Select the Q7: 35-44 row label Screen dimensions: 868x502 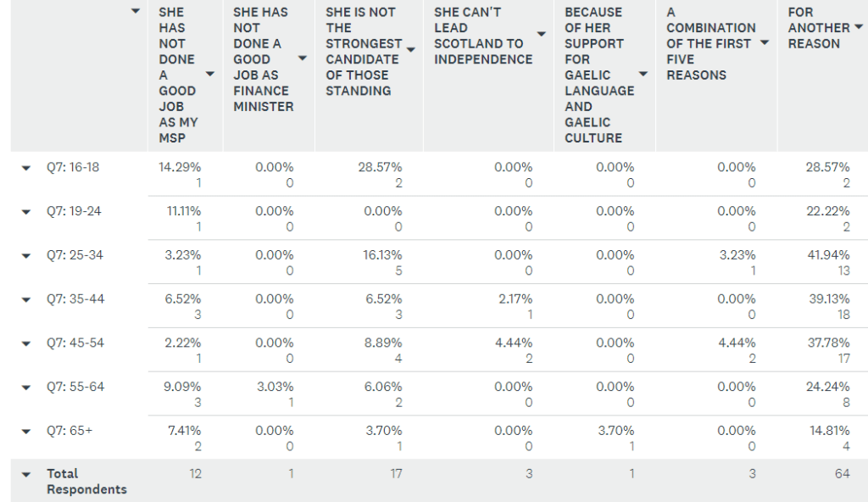[75, 299]
